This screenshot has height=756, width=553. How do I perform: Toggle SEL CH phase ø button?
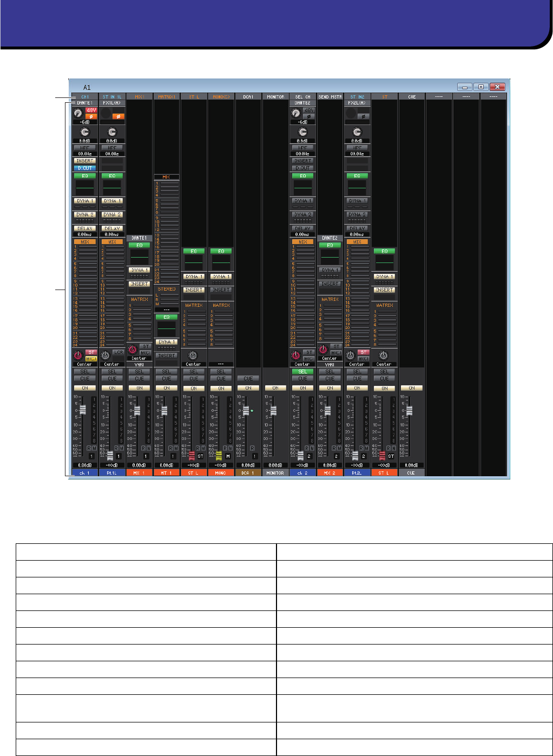coord(308,116)
